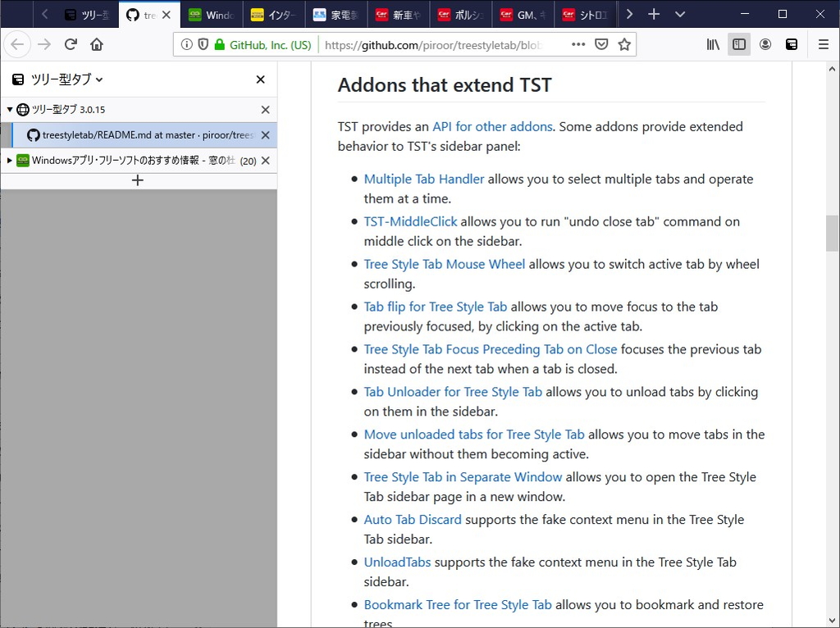The width and height of the screenshot is (840, 628).
Task: Switch to the インター tab
Action: (x=274, y=15)
